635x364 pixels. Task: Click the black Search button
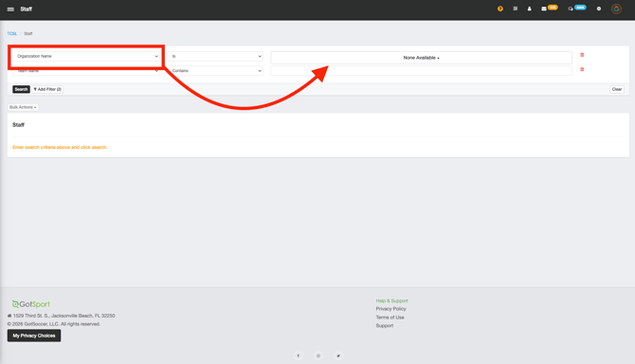pos(21,89)
